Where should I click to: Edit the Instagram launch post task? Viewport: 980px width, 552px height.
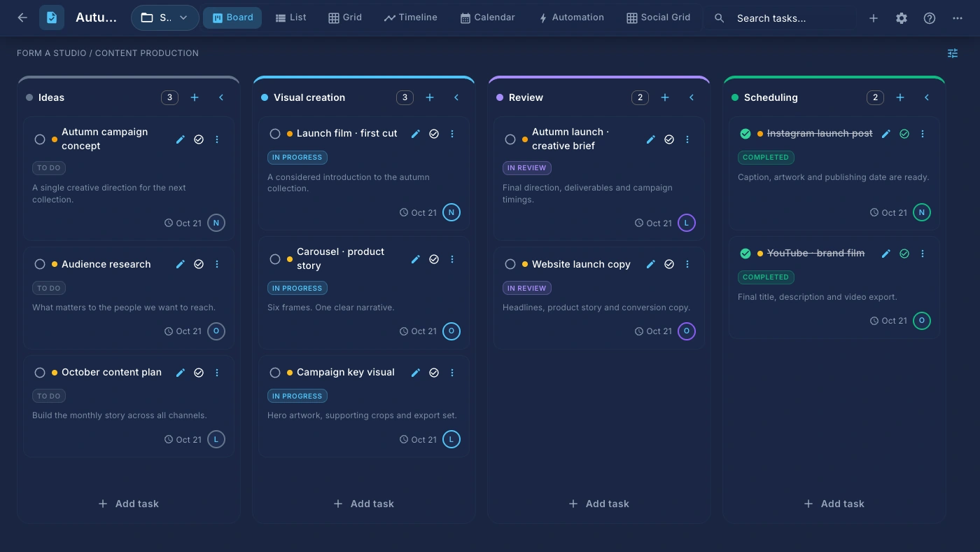point(886,134)
